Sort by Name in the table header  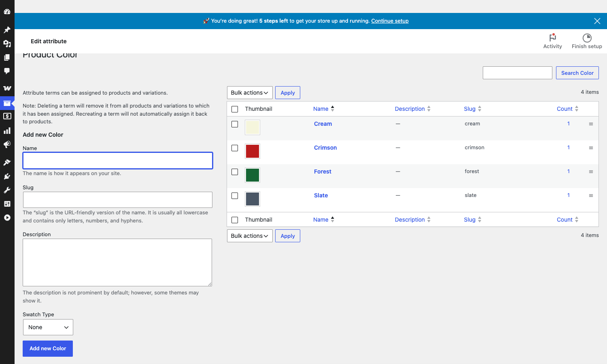[324, 109]
